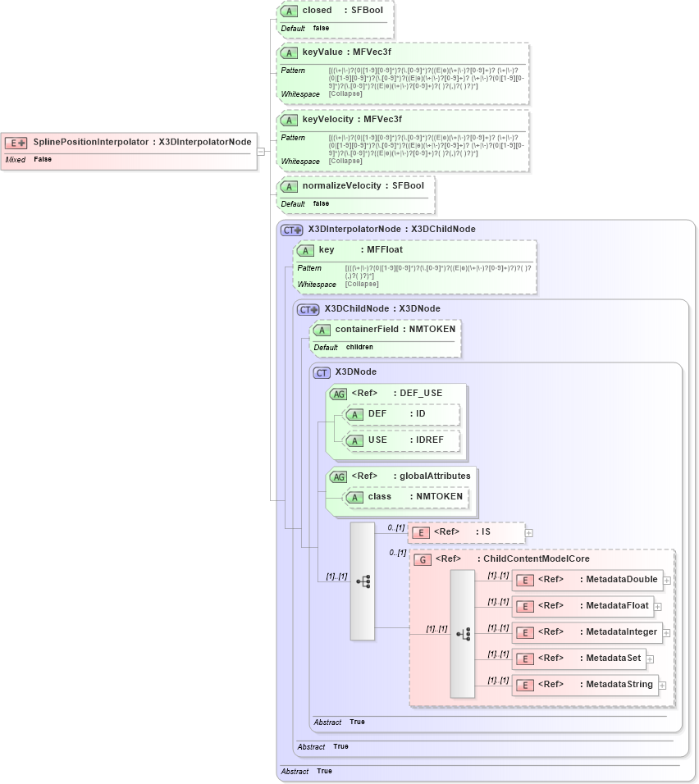
Task: Click the G icon of ChildContentModelCore
Action: point(423,559)
